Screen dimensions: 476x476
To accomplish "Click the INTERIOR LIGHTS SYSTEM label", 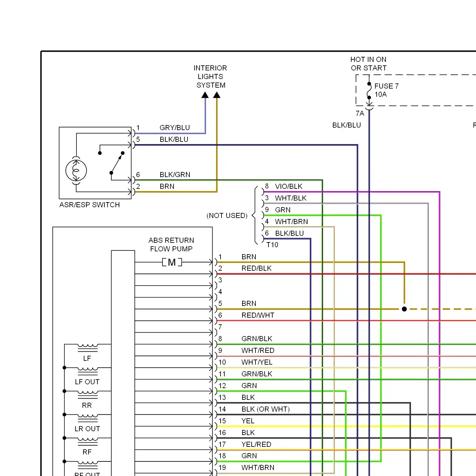I will pyautogui.click(x=210, y=76).
